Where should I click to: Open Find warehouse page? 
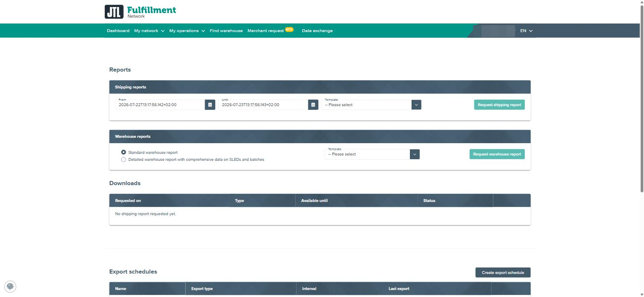tap(226, 31)
